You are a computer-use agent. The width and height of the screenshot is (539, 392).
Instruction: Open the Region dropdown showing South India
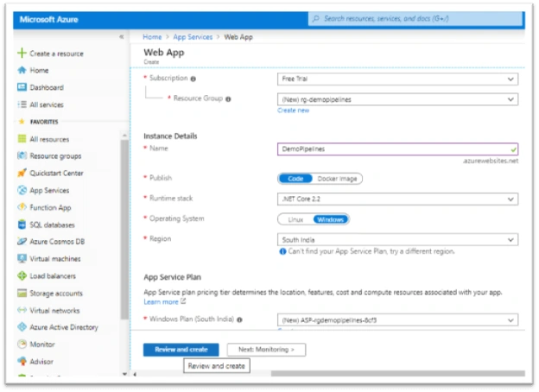(x=397, y=240)
